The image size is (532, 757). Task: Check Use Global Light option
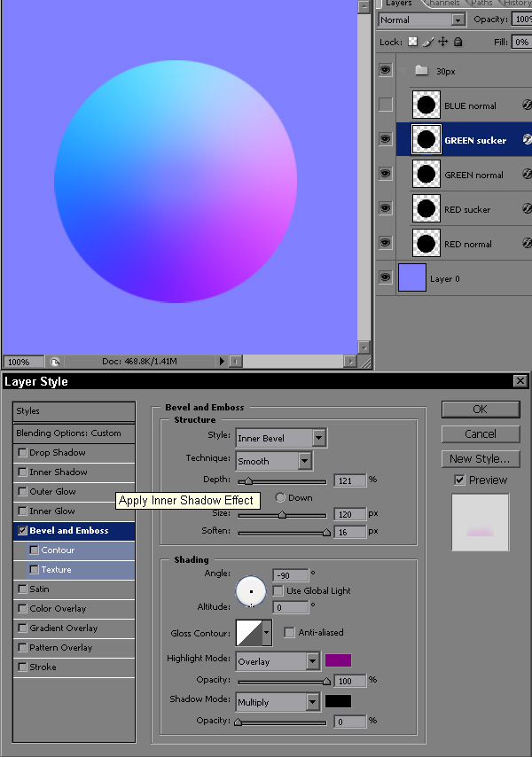(278, 590)
